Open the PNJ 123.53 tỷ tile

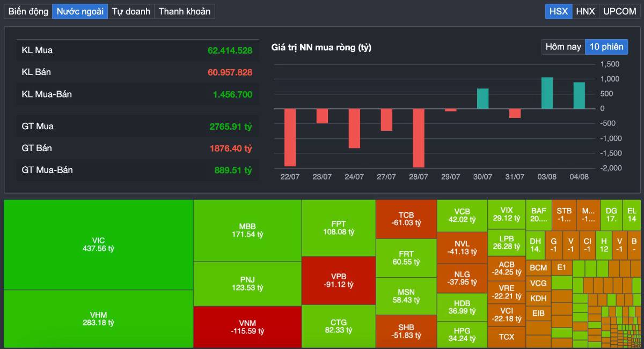247,284
